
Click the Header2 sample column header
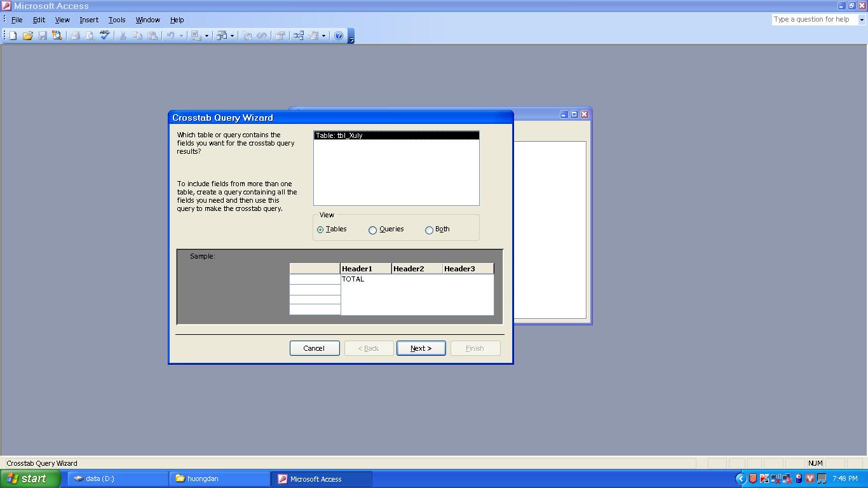(417, 269)
